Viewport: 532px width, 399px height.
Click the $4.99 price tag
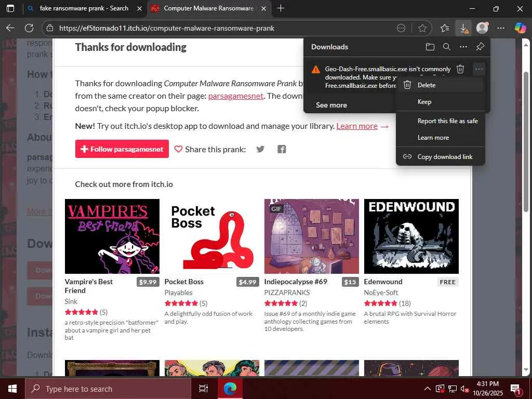[x=247, y=282]
